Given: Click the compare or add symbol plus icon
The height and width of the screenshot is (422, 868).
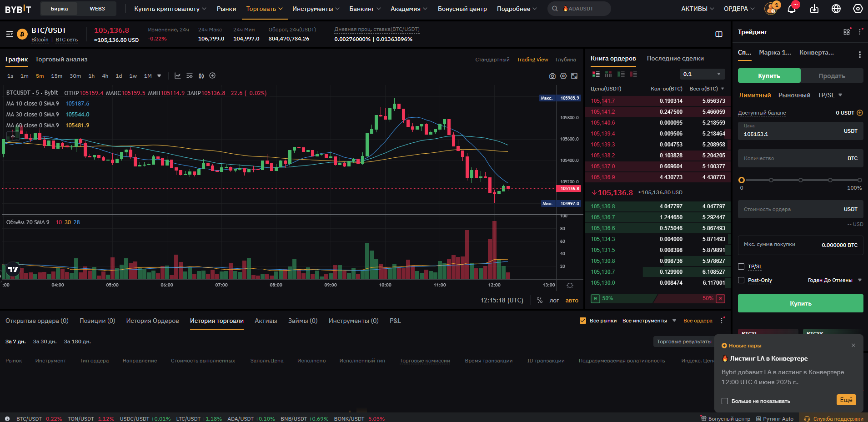Looking at the screenshot, I should tap(212, 76).
